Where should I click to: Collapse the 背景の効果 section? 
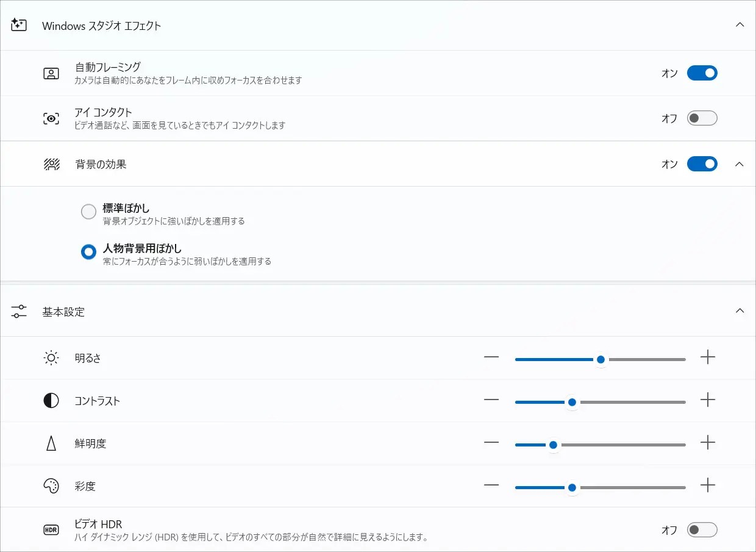(x=739, y=163)
